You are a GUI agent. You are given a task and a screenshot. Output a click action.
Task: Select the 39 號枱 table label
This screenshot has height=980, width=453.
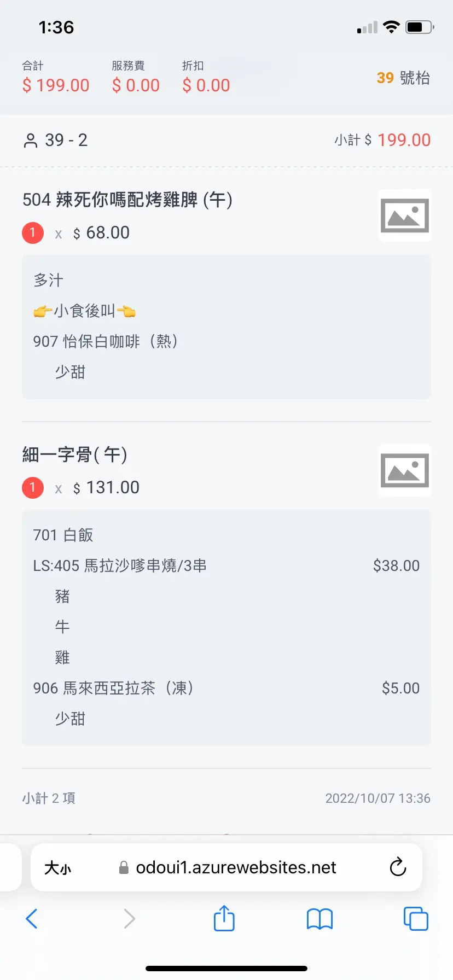point(403,78)
